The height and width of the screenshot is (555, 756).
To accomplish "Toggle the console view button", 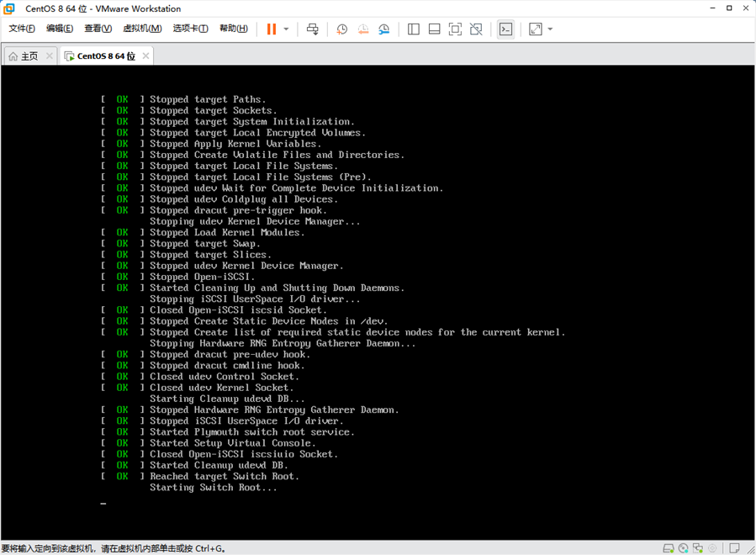I will coord(505,29).
